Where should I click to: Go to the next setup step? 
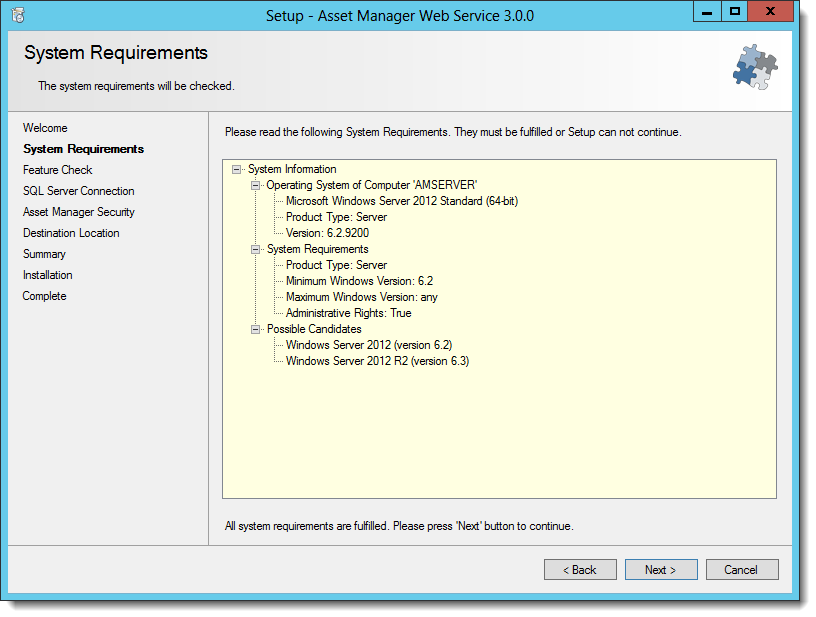pyautogui.click(x=661, y=570)
